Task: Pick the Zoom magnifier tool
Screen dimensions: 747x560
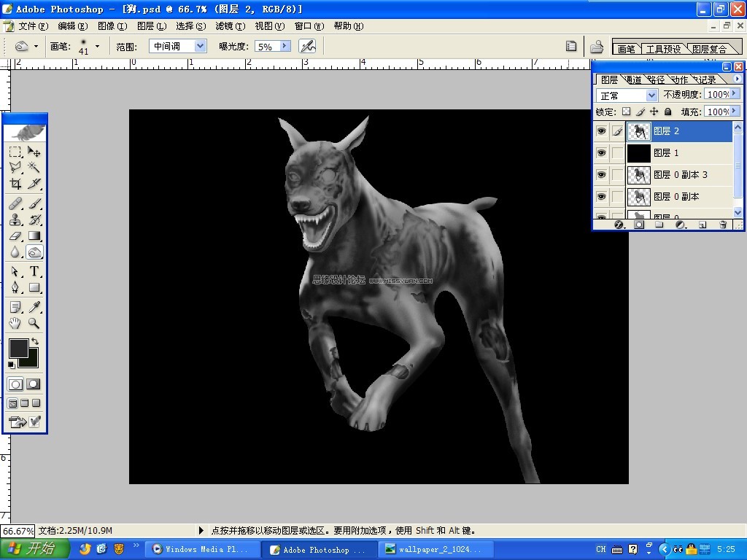Action: (x=34, y=323)
